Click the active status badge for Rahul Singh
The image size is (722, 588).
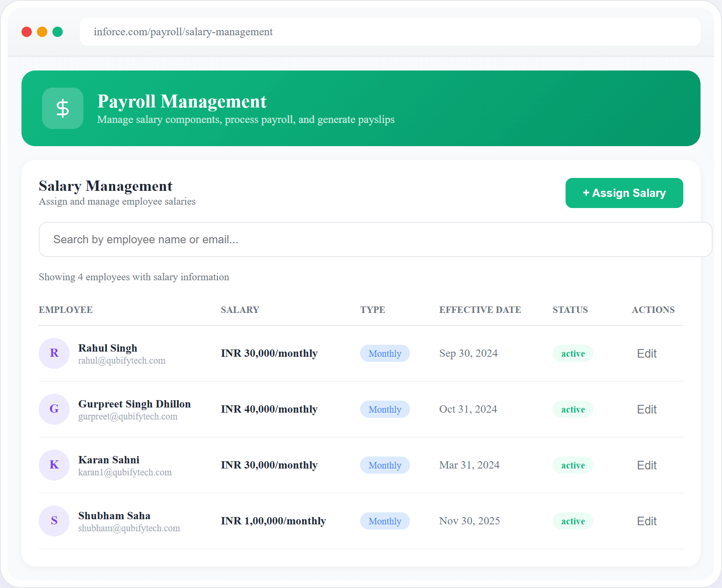point(573,353)
